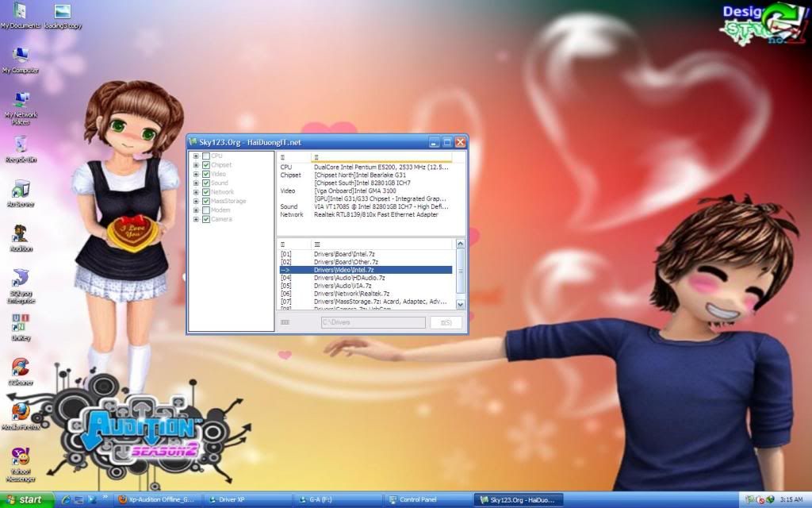
Task: Launch Mozilla Firefox from desktop
Action: (x=21, y=416)
